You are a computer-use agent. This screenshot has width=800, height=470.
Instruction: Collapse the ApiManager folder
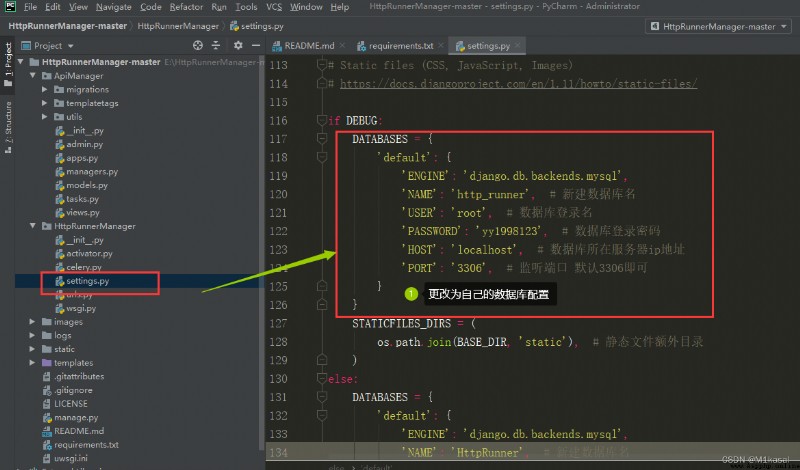33,76
